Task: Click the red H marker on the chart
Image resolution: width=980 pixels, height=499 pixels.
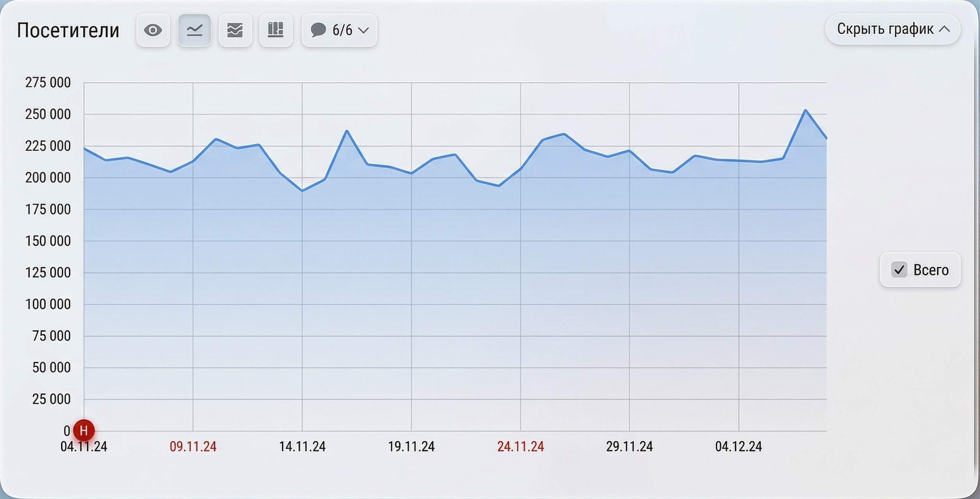Action: pyautogui.click(x=83, y=430)
